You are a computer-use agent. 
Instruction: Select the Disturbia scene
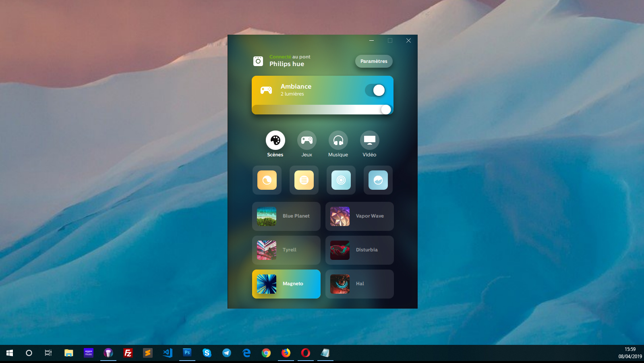360,250
